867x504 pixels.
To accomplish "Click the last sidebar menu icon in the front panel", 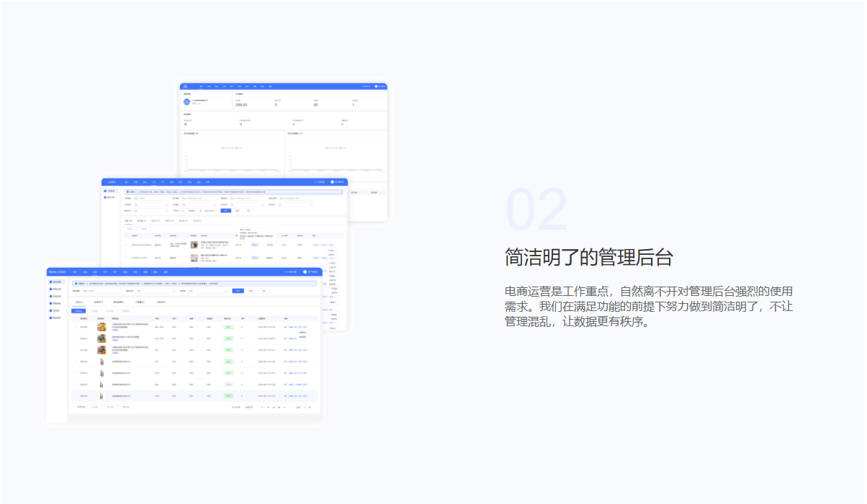I will 50,318.
